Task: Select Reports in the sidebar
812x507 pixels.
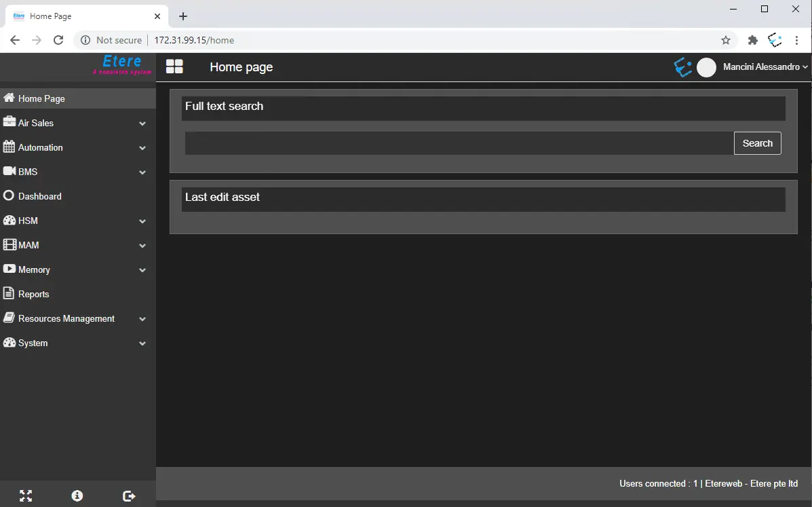Action: pos(33,294)
